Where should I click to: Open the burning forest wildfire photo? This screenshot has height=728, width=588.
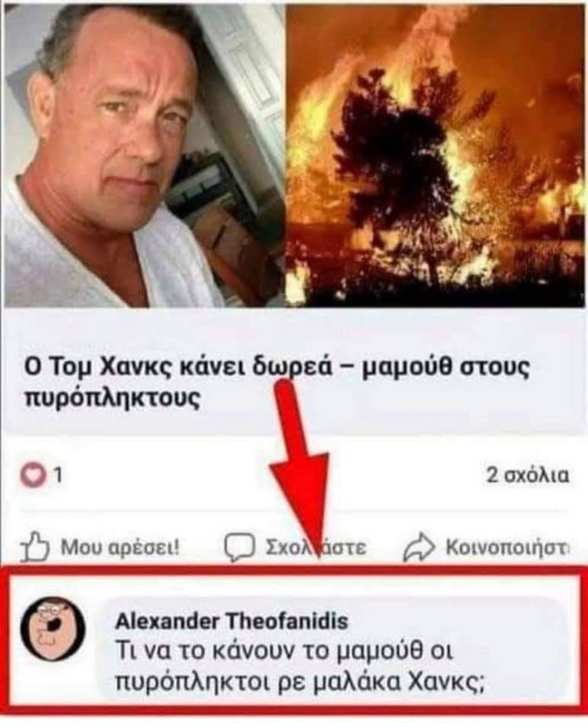pos(435,155)
